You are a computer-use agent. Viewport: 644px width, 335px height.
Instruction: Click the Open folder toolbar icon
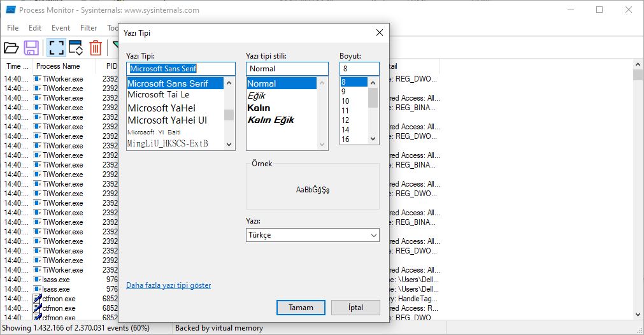tap(11, 48)
